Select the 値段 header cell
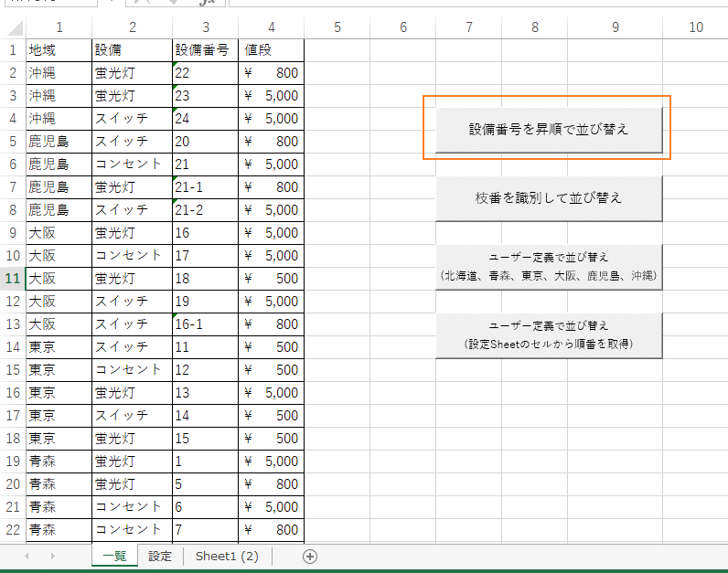This screenshot has height=573, width=728. coord(271,50)
